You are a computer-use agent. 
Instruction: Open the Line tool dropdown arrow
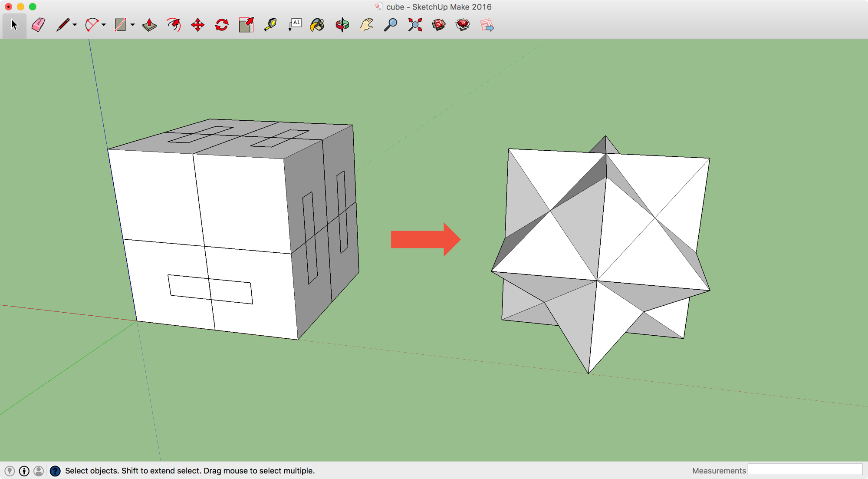point(75,25)
